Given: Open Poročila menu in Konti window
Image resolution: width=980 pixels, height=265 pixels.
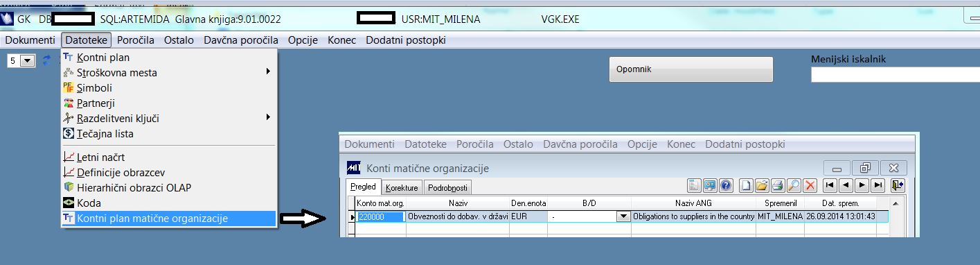Looking at the screenshot, I should (474, 144).
